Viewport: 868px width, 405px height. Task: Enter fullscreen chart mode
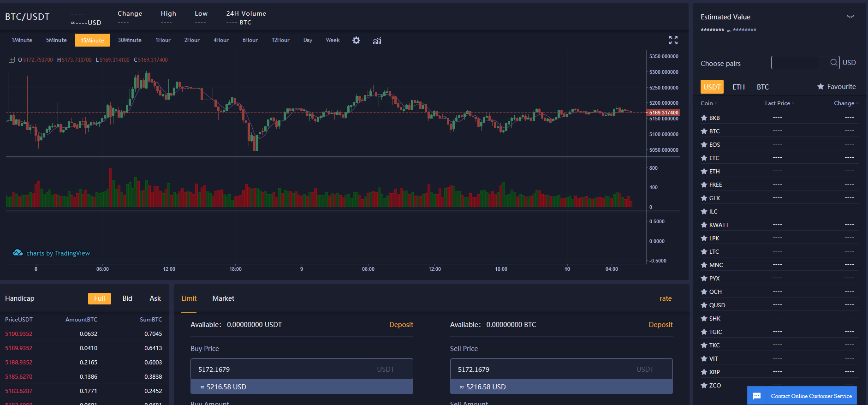673,41
